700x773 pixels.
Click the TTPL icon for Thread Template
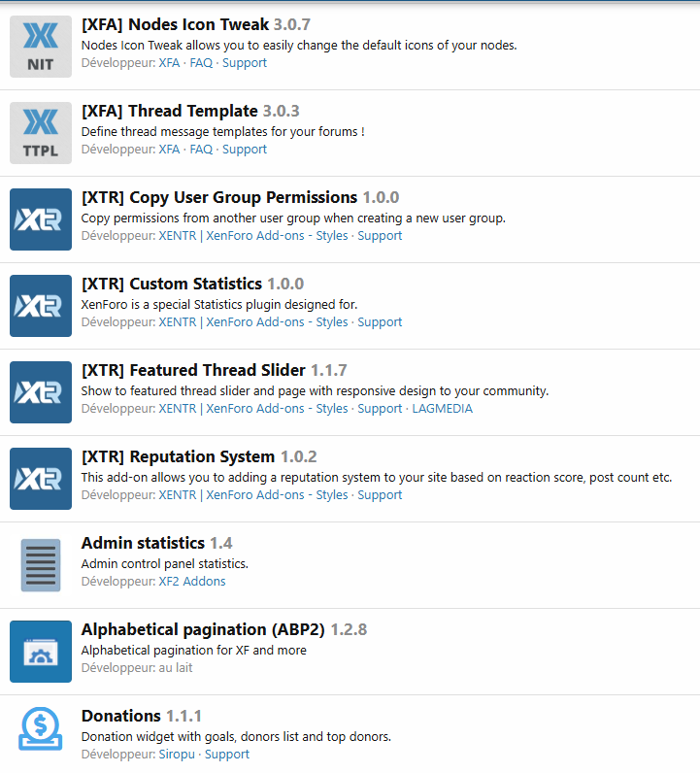point(41,133)
